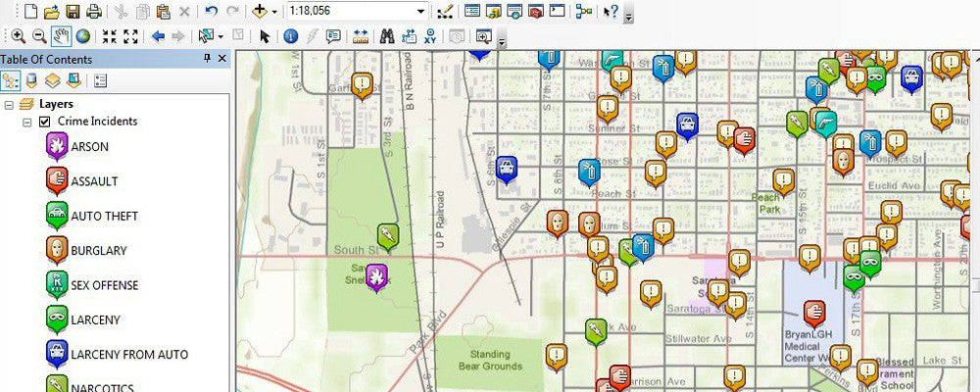Select the Zoom In tool
This screenshot has height=392, width=980.
(x=18, y=36)
